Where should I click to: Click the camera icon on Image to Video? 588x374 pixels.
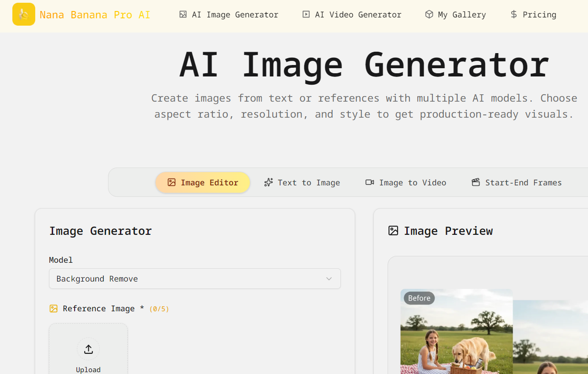pyautogui.click(x=370, y=183)
